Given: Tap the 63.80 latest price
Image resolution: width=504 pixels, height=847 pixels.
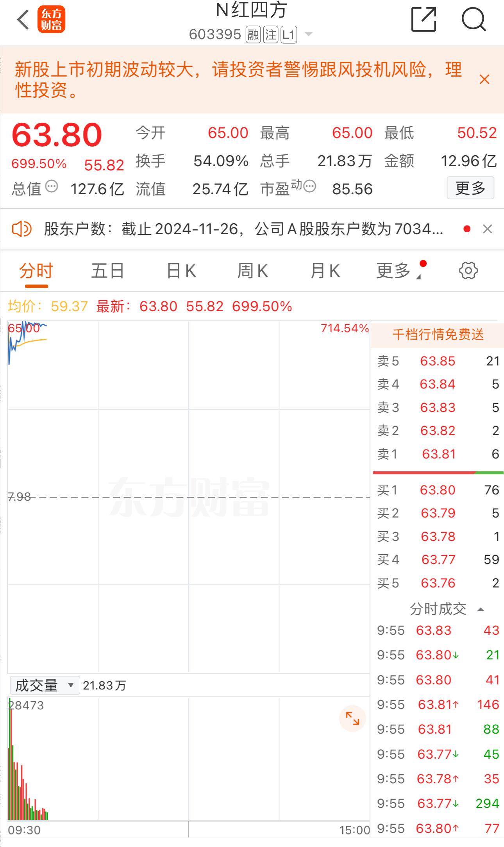Looking at the screenshot, I should point(57,135).
